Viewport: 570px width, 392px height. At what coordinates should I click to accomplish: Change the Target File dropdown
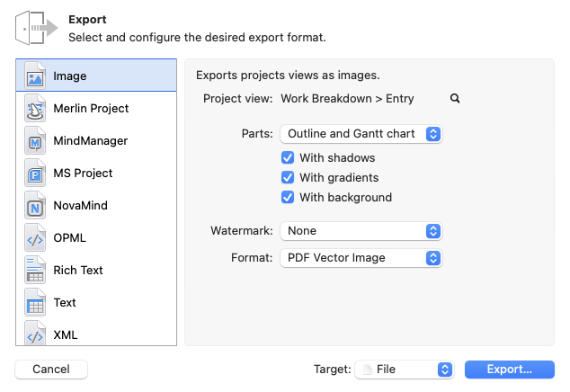[x=404, y=369]
